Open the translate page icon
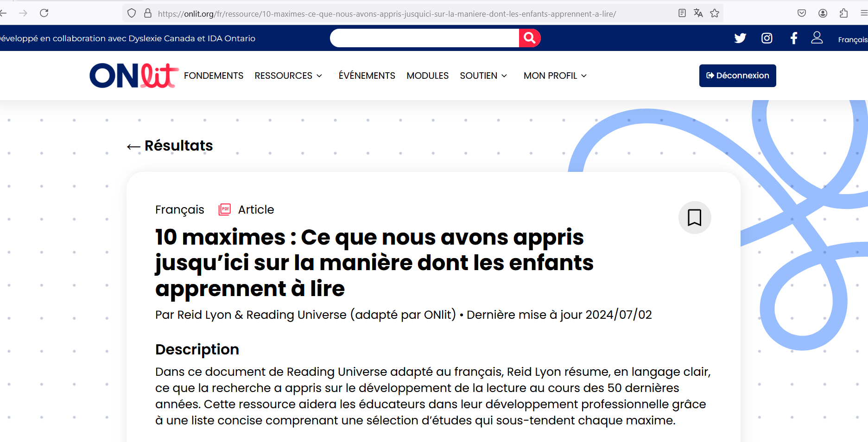868x442 pixels. (x=698, y=13)
